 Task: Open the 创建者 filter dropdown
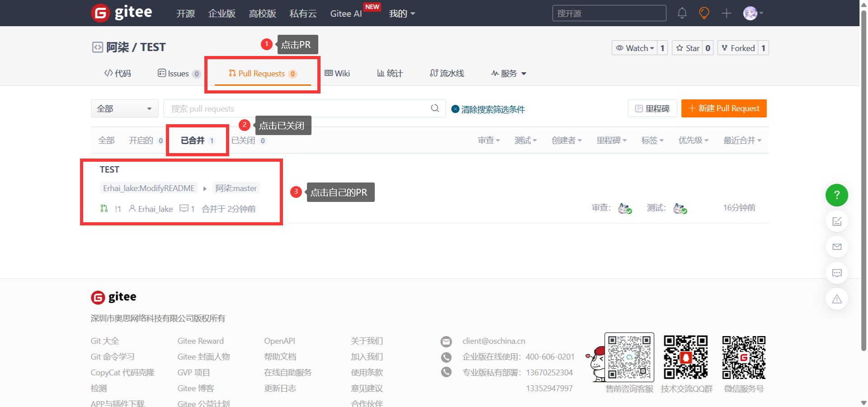click(x=566, y=140)
